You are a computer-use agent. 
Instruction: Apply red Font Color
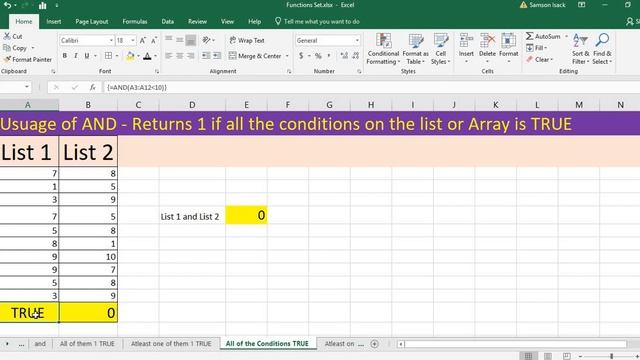[147, 56]
